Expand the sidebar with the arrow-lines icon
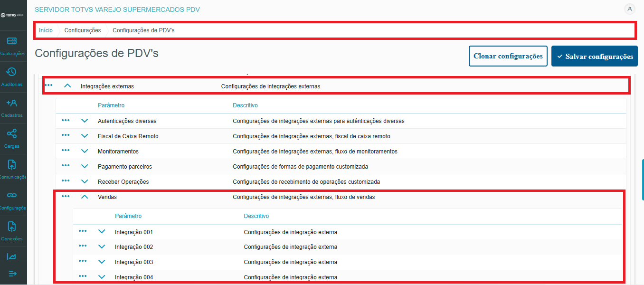The height and width of the screenshot is (285, 644). (12, 274)
